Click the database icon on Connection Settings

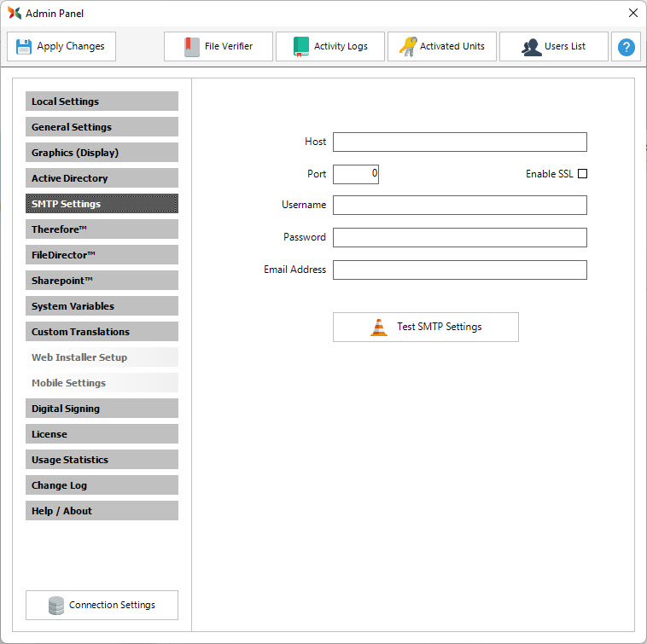tap(56, 606)
